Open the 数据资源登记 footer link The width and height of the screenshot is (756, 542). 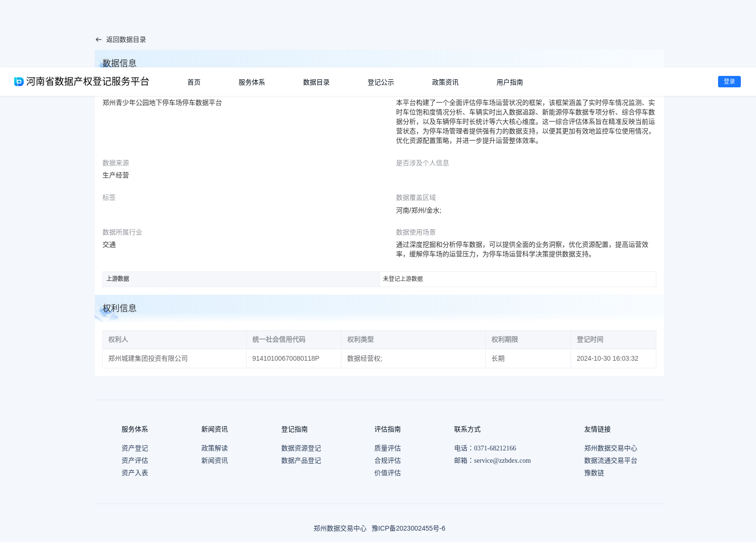coord(301,448)
